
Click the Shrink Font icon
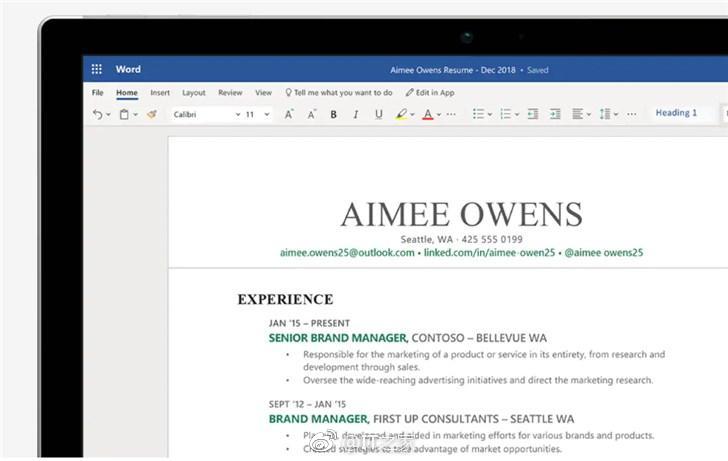pos(312,114)
